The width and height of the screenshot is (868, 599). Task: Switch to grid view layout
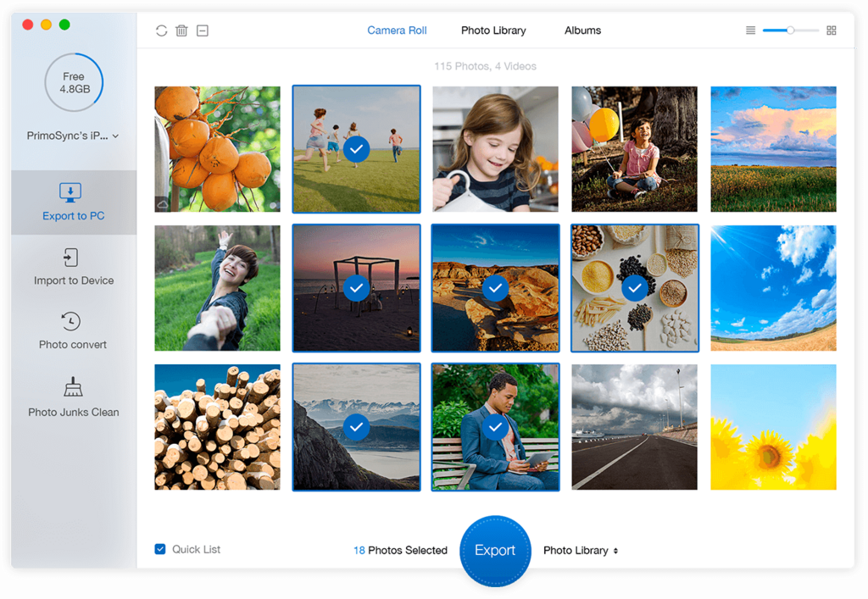832,30
